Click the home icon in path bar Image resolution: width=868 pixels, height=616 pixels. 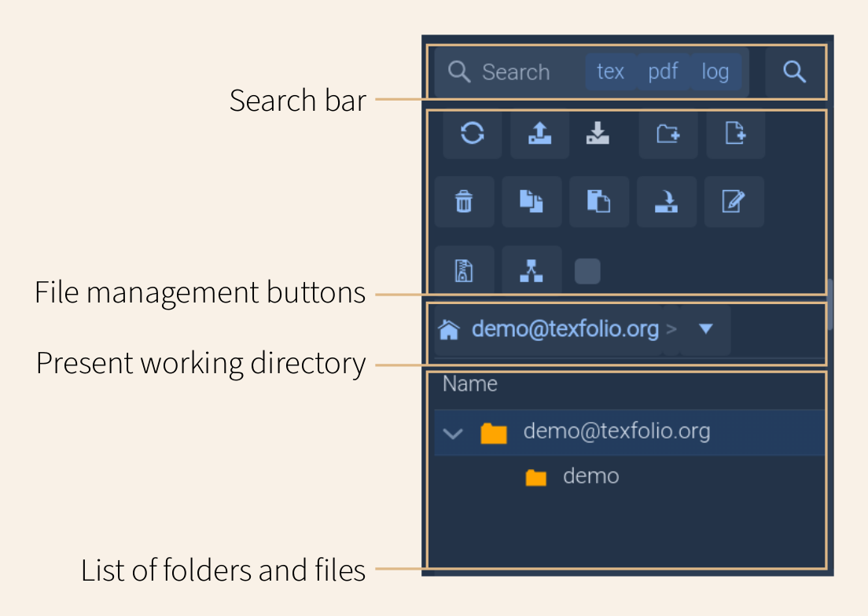pos(449,330)
